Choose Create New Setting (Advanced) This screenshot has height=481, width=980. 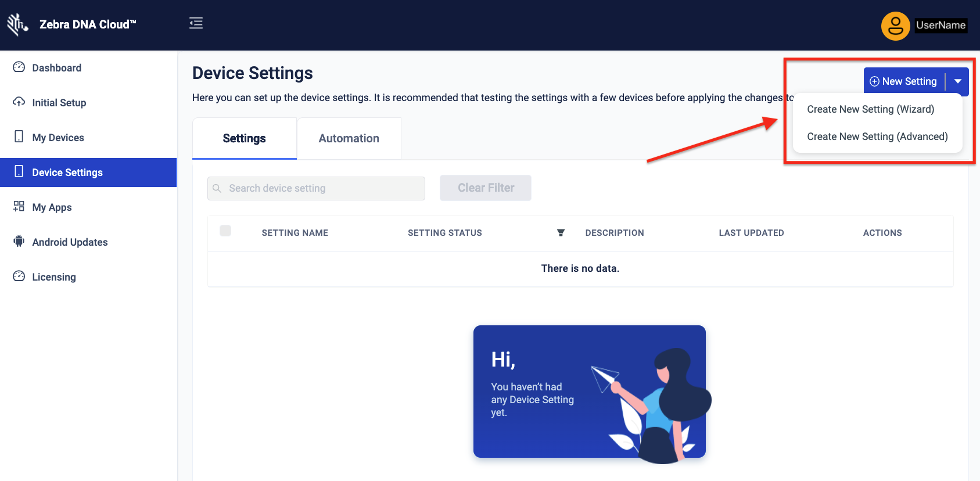(877, 137)
